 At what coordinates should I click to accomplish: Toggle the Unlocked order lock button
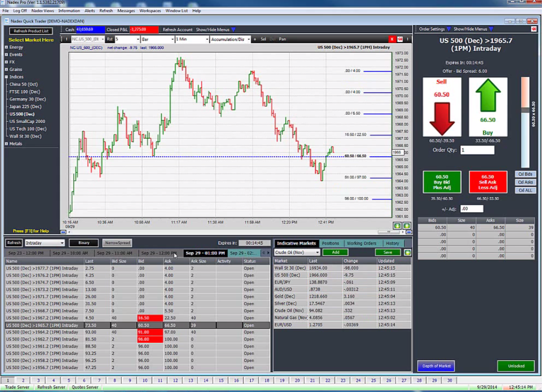point(516,366)
